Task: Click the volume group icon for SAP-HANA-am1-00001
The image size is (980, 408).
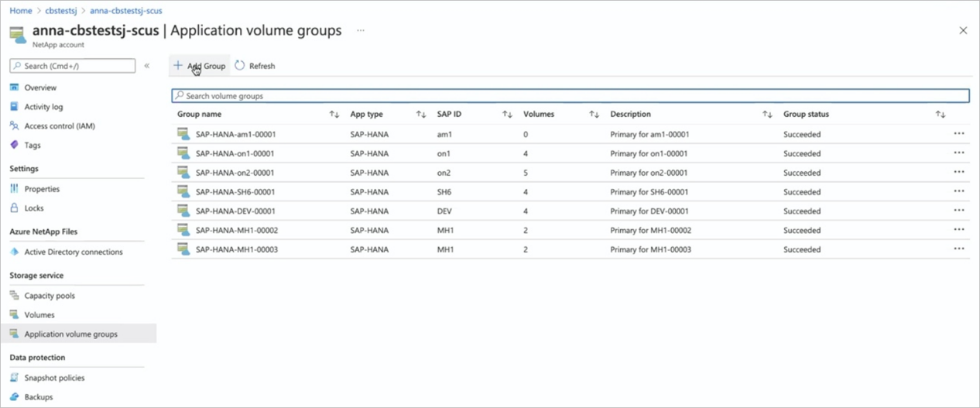Action: click(x=183, y=134)
